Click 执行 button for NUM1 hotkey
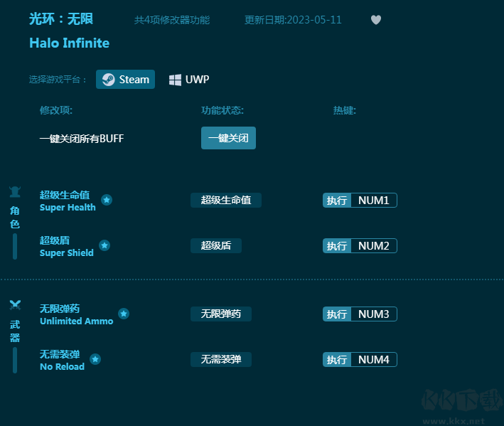Image resolution: width=504 pixels, height=426 pixels. [x=337, y=201]
